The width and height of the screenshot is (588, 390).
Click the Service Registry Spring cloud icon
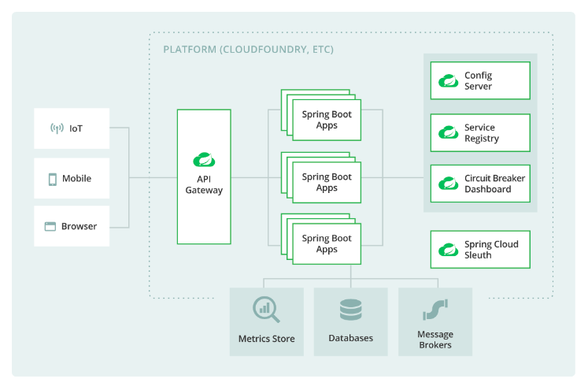click(448, 132)
